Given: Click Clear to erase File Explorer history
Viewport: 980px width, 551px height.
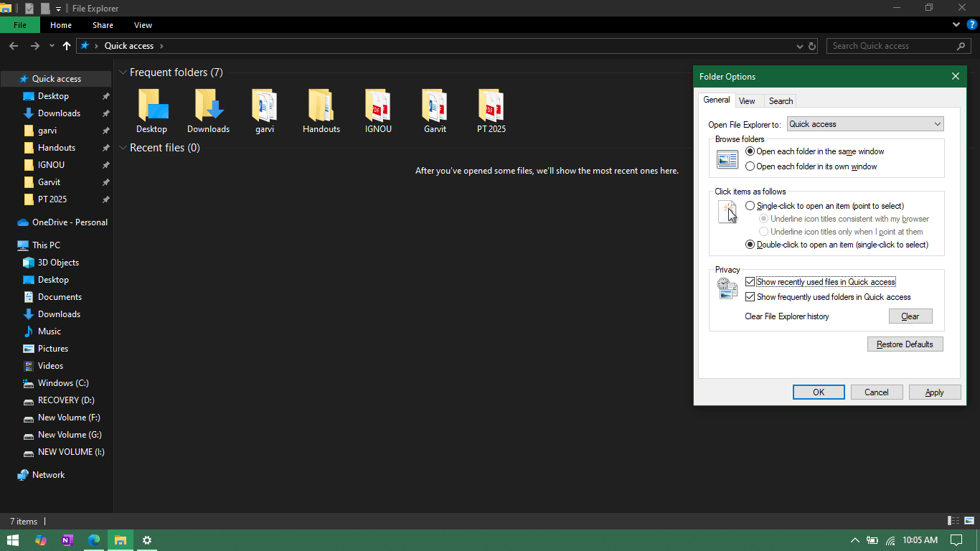Looking at the screenshot, I should (910, 316).
